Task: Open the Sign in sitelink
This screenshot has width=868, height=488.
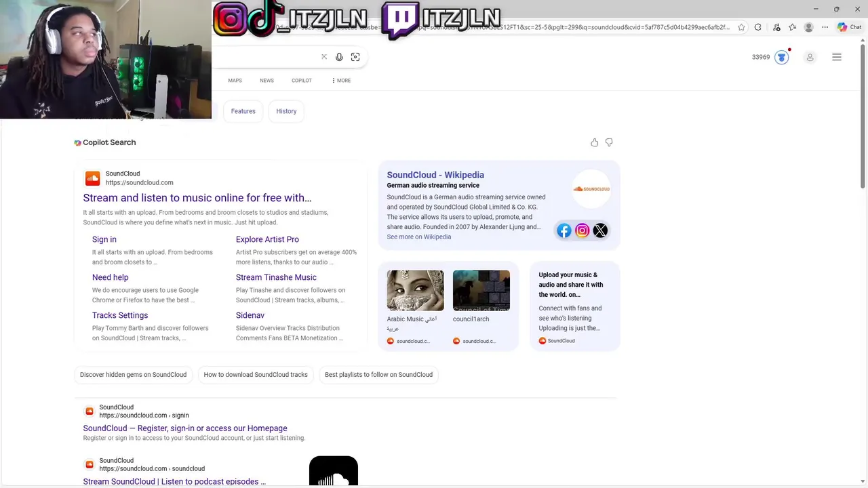Action: (104, 239)
